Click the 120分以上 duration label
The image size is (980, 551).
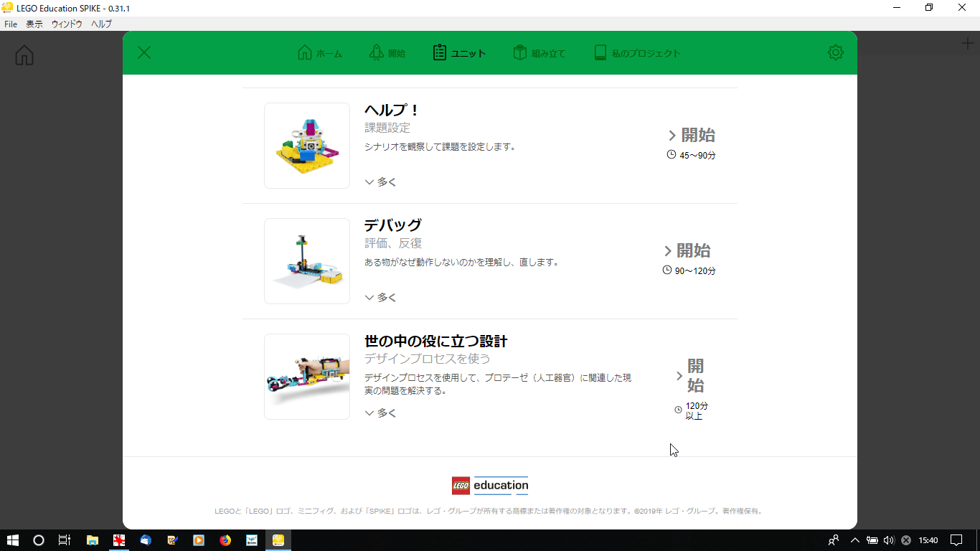(691, 410)
